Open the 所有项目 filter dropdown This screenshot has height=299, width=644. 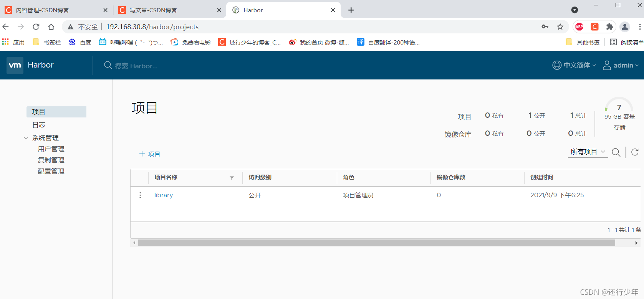pos(588,152)
